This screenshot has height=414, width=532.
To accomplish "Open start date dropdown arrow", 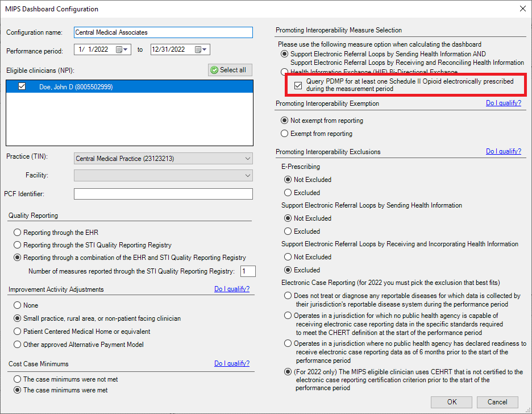I will coord(126,49).
